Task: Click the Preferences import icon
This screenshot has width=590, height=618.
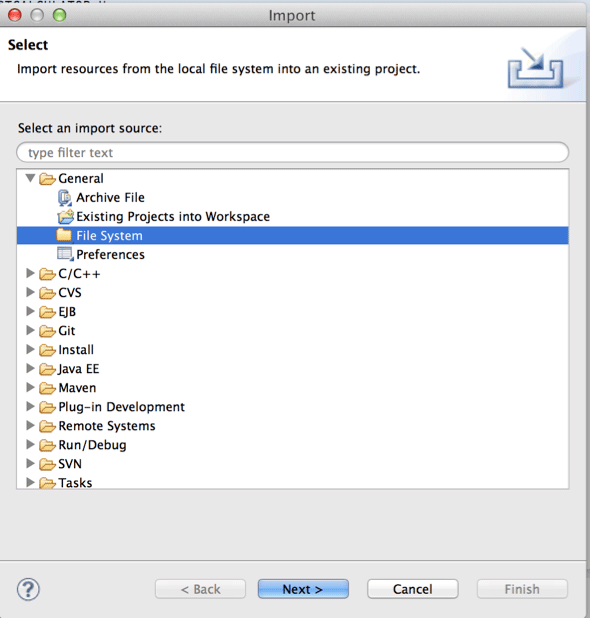Action: click(x=65, y=254)
